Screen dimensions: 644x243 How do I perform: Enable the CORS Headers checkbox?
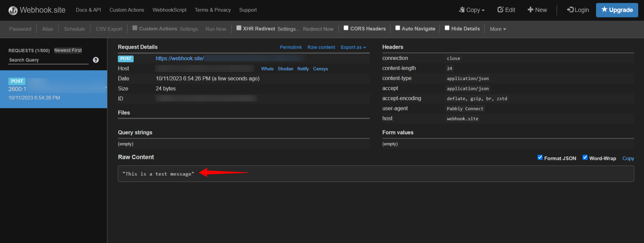346,28
